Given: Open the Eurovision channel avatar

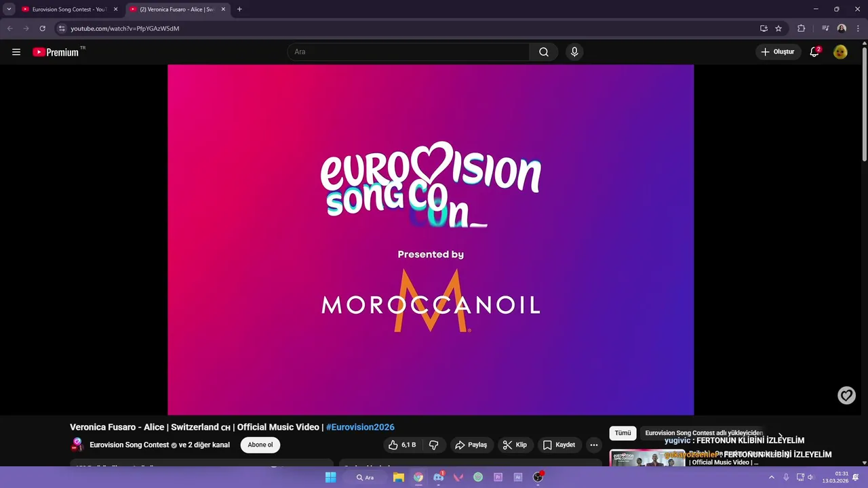Looking at the screenshot, I should point(77,445).
